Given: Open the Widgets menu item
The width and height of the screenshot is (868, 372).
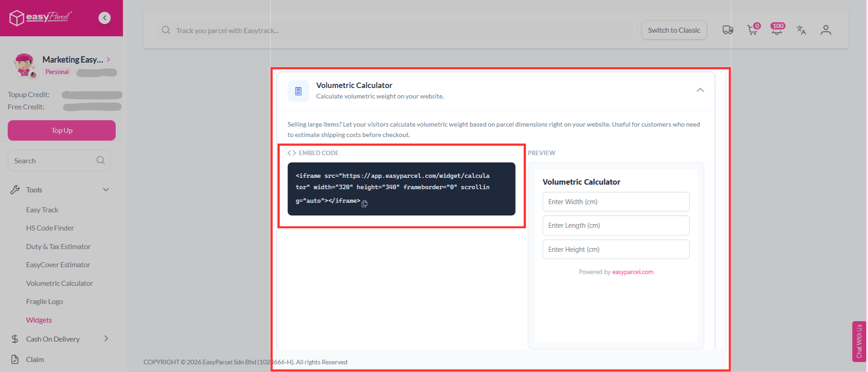Looking at the screenshot, I should point(39,320).
